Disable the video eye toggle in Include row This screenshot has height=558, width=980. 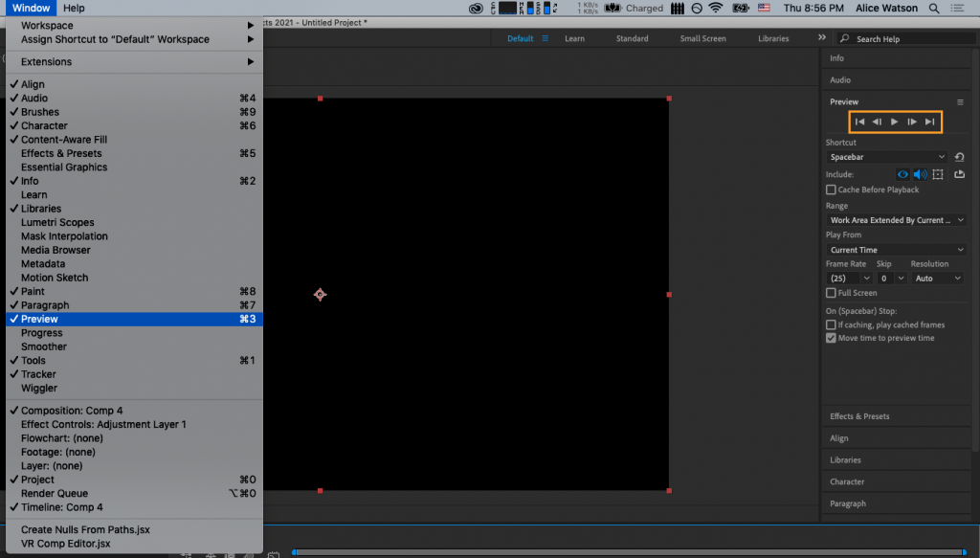[902, 174]
